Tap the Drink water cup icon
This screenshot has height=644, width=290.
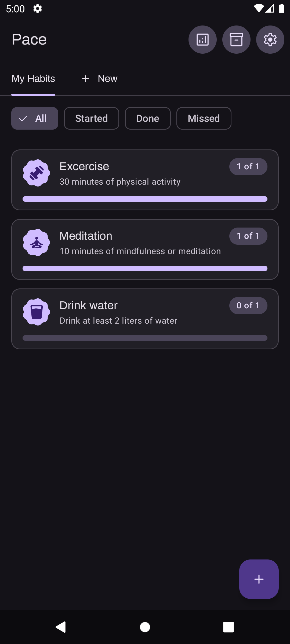[x=37, y=312]
